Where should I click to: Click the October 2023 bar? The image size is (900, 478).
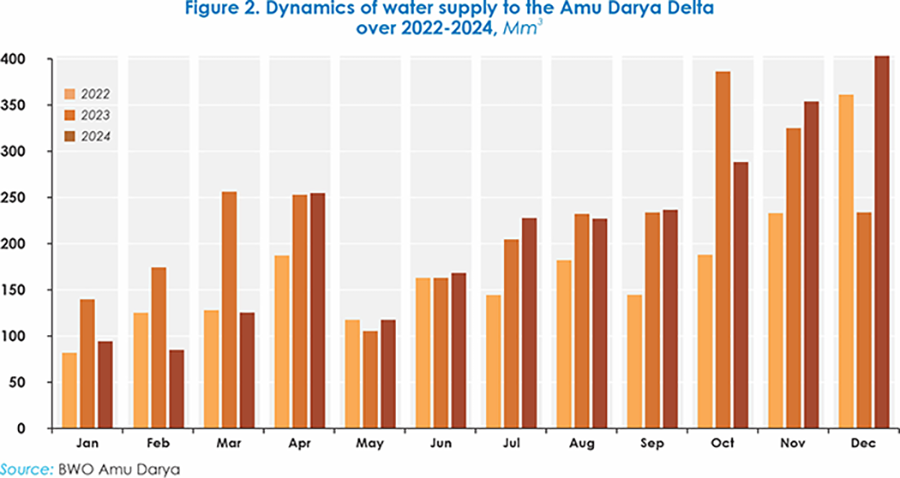tap(724, 250)
